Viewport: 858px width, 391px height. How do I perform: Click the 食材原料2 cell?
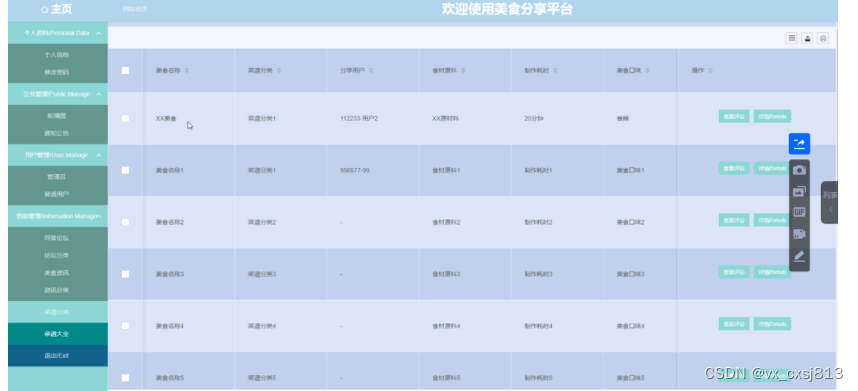coord(447,223)
